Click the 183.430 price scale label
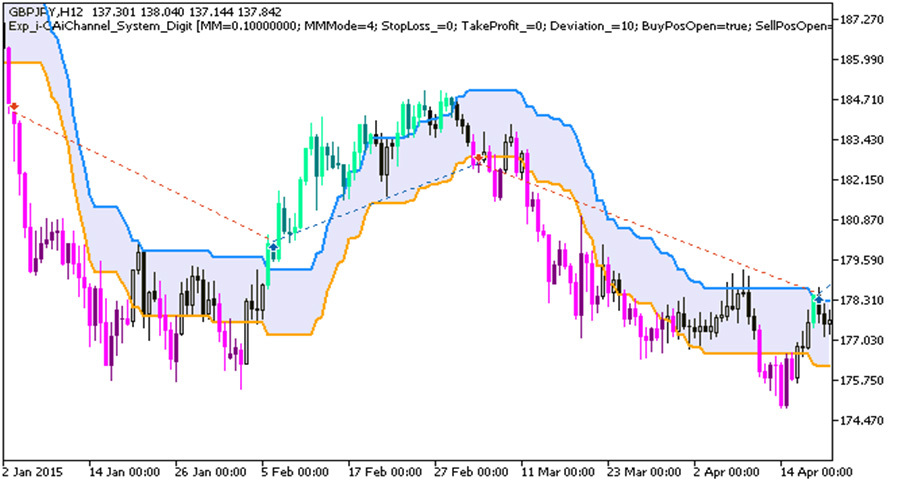Screen dimensions: 902x485 [x=861, y=140]
